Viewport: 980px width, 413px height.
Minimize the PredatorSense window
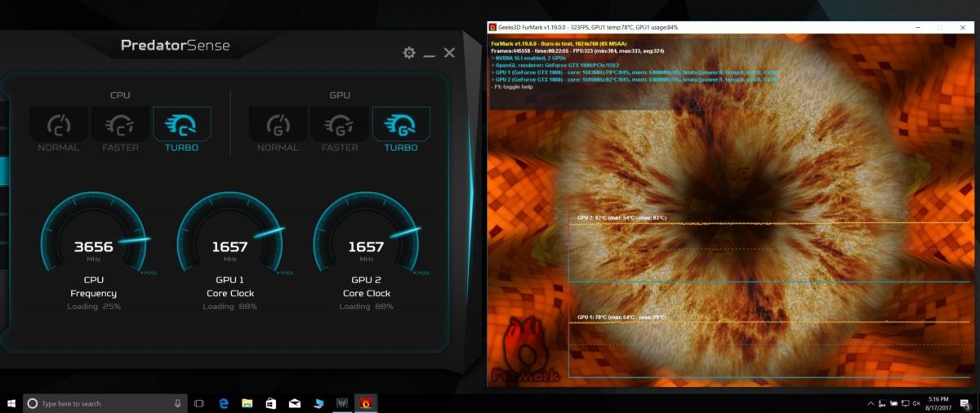(430, 57)
